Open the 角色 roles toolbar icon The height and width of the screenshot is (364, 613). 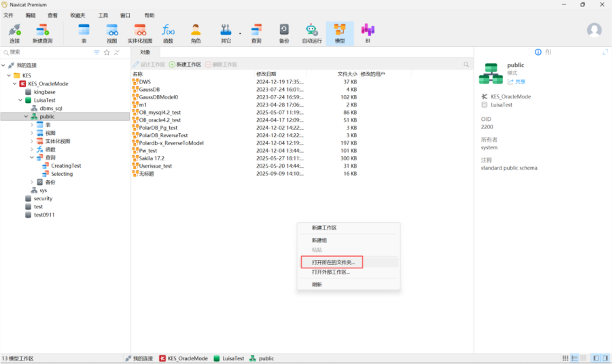196,32
